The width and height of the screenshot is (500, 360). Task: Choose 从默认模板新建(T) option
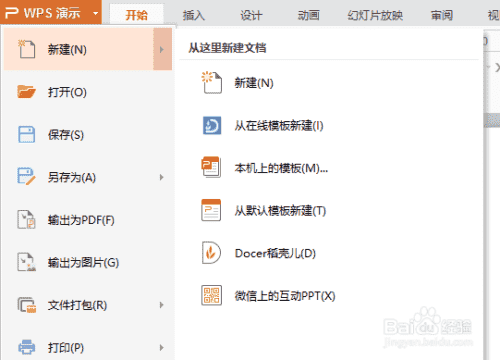280,210
